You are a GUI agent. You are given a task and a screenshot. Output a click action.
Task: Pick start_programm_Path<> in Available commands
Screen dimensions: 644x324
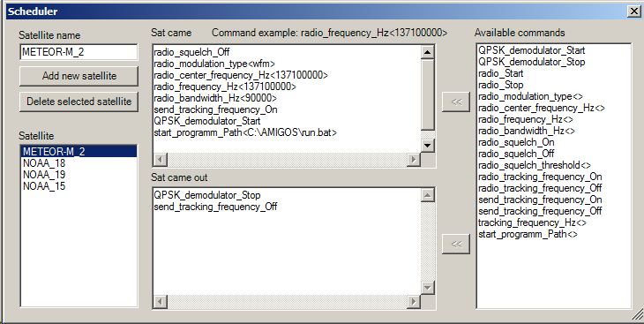point(528,234)
